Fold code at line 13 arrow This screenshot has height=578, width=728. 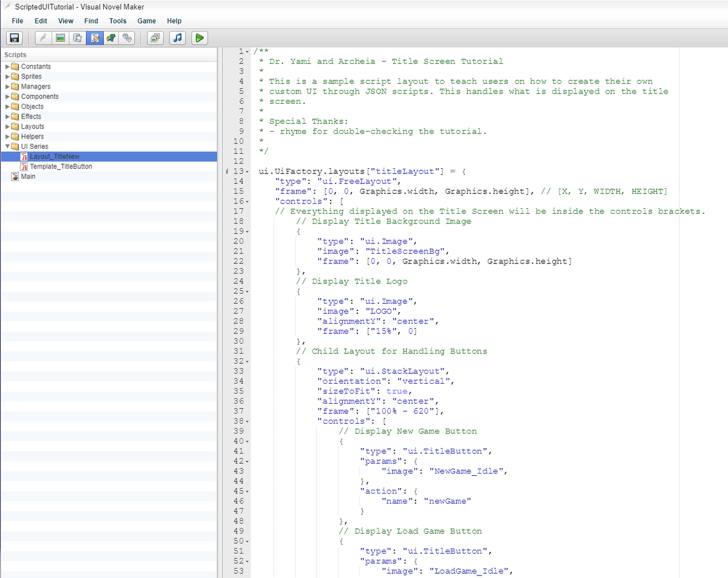pyautogui.click(x=248, y=171)
